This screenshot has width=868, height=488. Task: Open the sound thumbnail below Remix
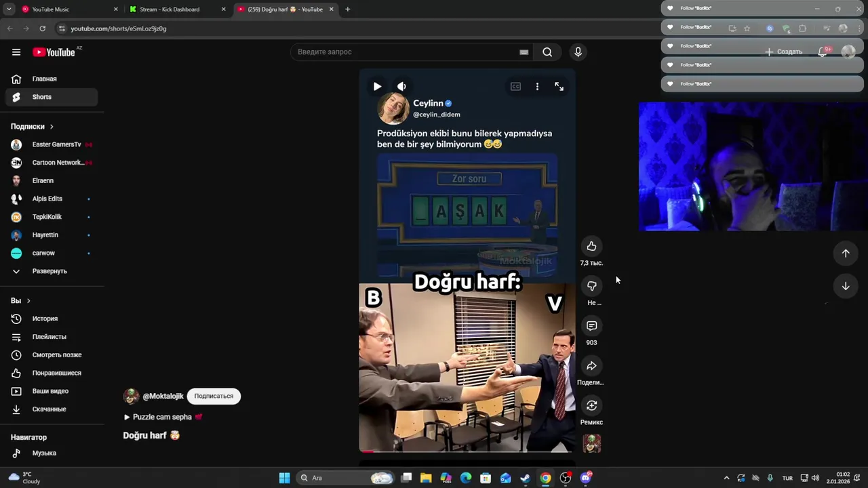pos(591,443)
